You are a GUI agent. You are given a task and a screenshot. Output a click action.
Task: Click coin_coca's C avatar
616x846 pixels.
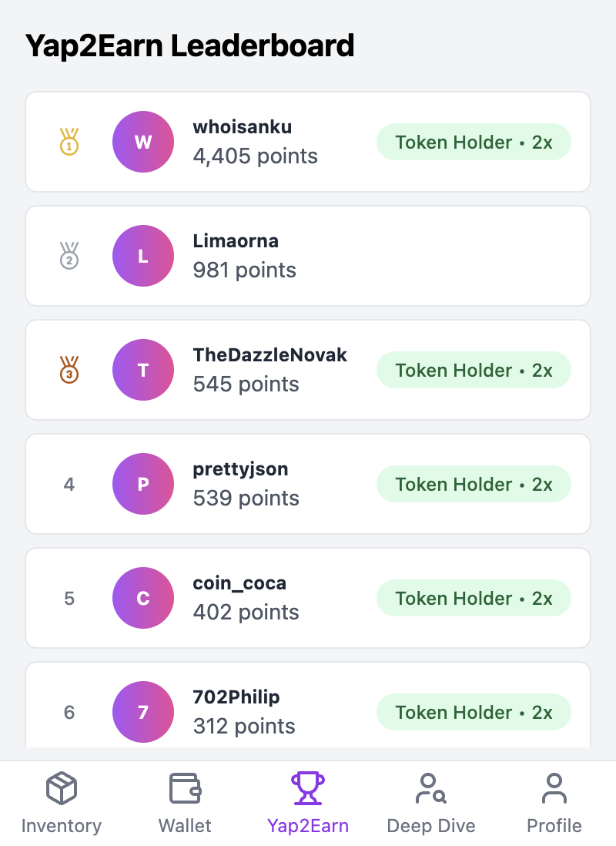(143, 598)
